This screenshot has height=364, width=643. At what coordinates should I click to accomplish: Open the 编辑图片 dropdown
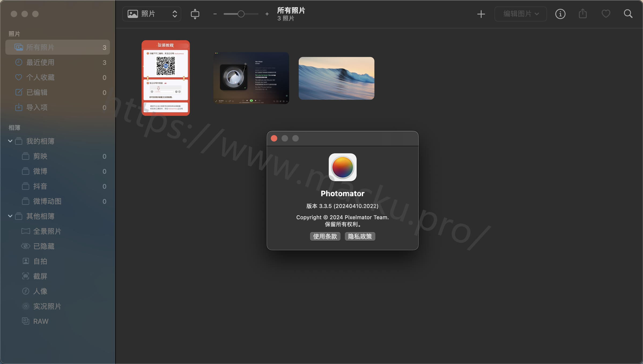(x=520, y=14)
